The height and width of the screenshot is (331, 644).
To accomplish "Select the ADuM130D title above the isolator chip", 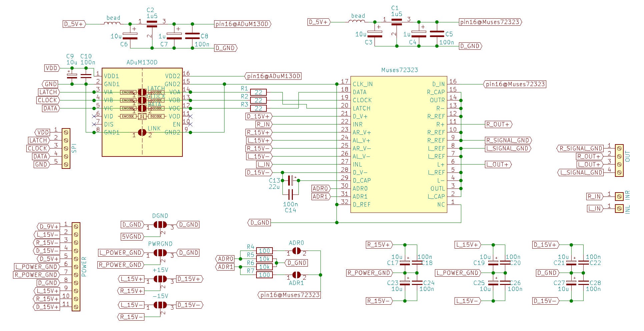I will [x=142, y=62].
